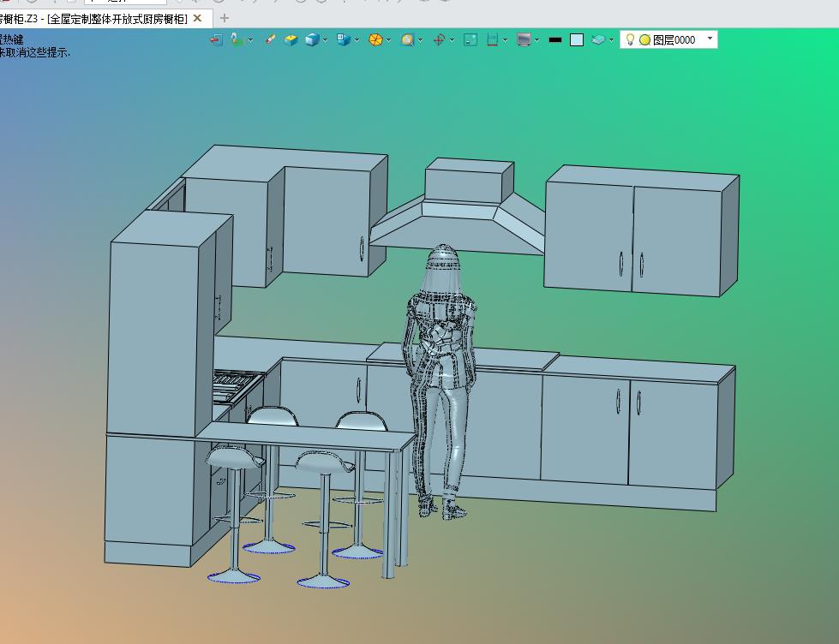Open the flask filter tool dropdown arrow
Viewport: 839px width, 644px height.
coord(250,40)
